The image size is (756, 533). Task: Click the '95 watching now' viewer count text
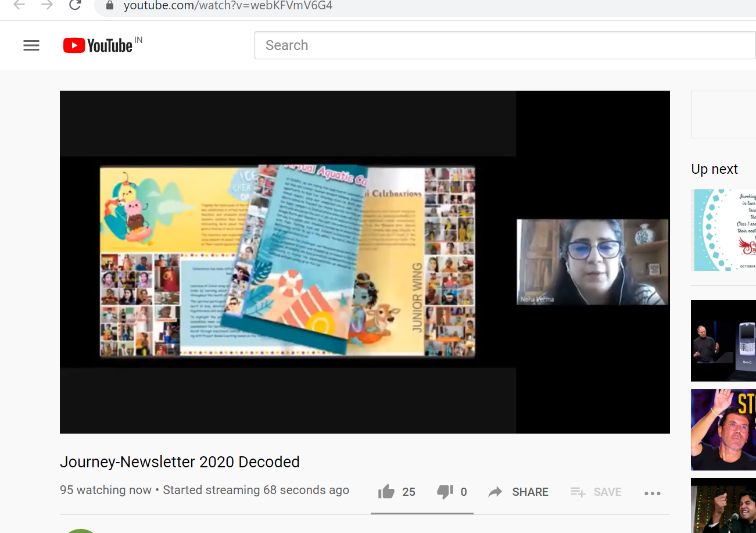106,490
